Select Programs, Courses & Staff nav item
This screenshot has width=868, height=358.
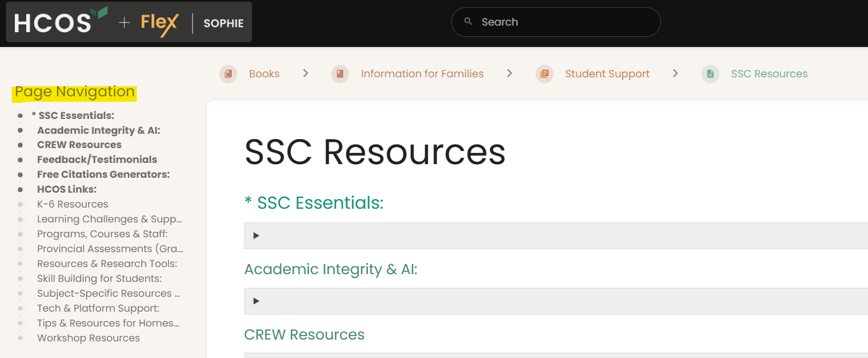(x=102, y=234)
